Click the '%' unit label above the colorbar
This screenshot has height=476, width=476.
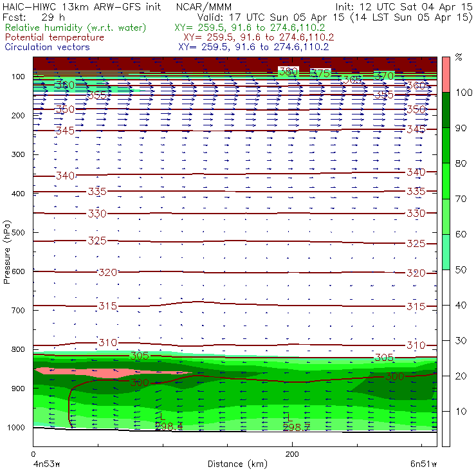[459, 57]
